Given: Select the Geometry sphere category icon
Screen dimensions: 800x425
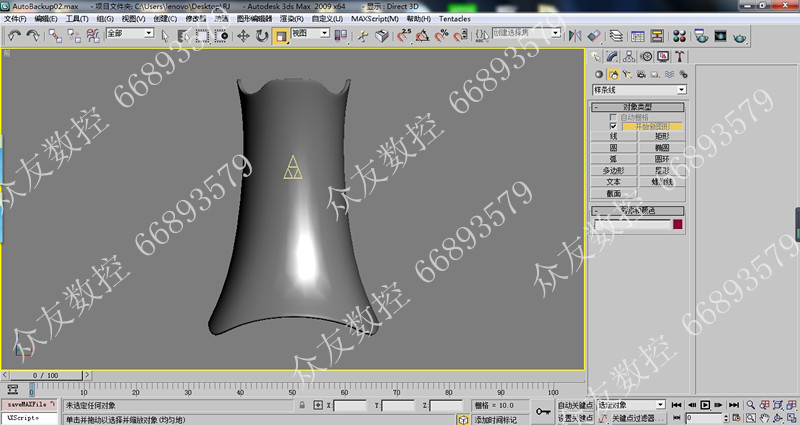Looking at the screenshot, I should [599, 74].
